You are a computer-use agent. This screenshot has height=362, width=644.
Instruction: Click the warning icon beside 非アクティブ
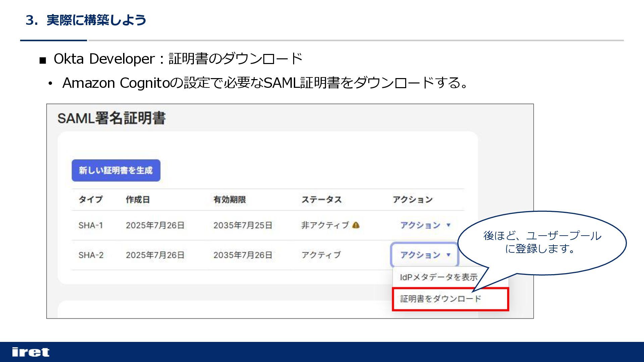pos(356,225)
